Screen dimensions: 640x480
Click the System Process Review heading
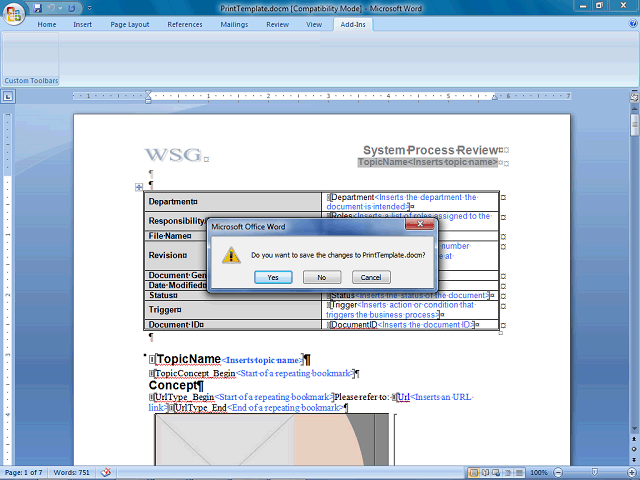[431, 150]
